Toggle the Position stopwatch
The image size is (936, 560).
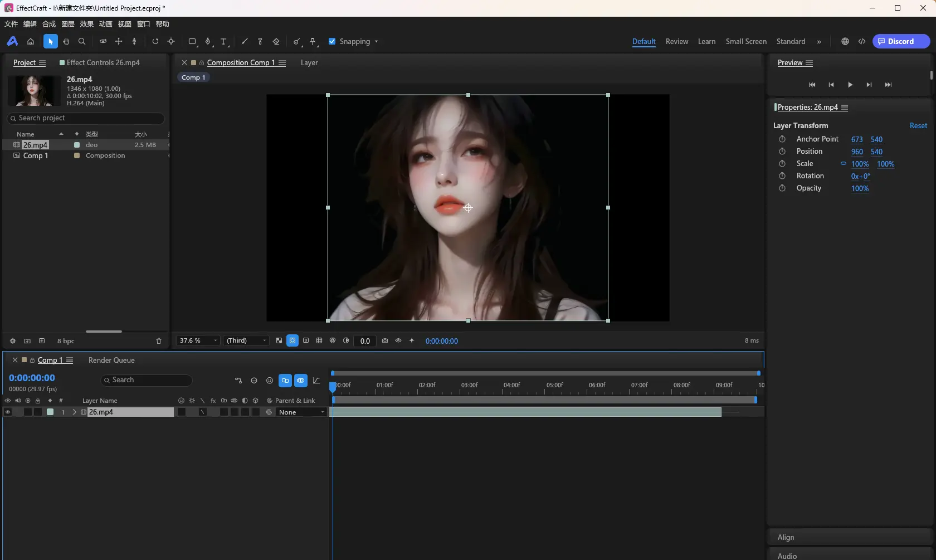point(782,152)
